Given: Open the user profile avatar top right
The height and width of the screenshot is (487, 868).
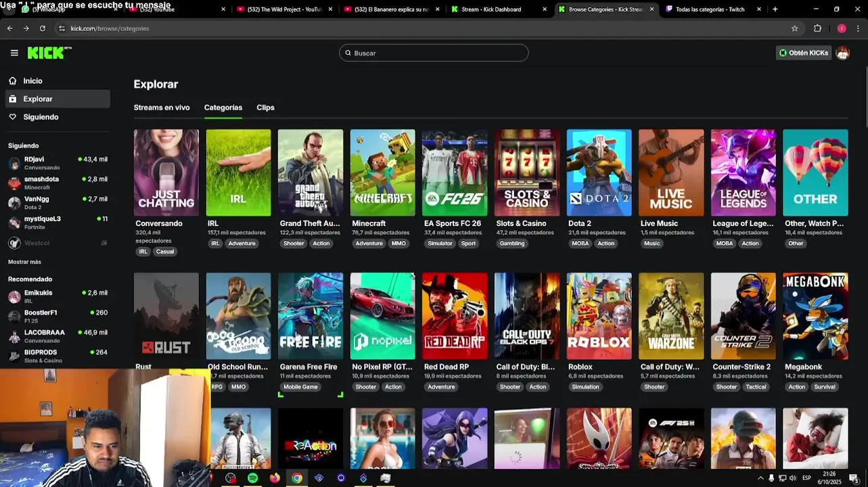Looking at the screenshot, I should tap(842, 53).
